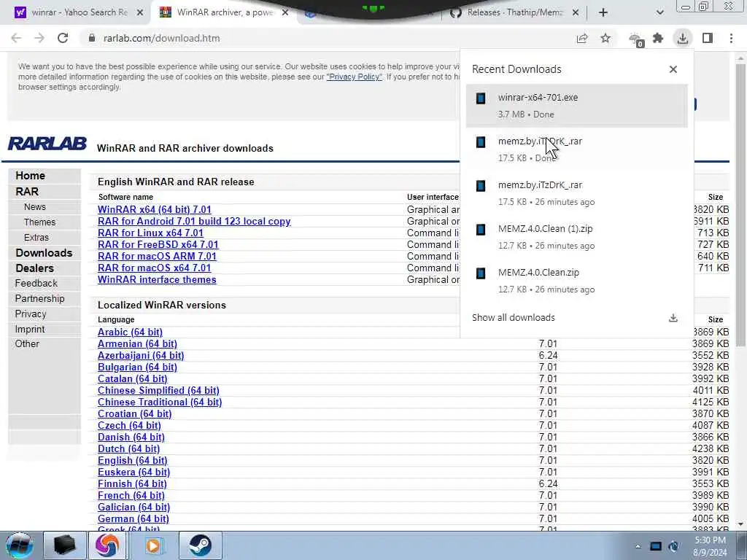
Task: Open Other in the sidebar
Action: pos(27,344)
